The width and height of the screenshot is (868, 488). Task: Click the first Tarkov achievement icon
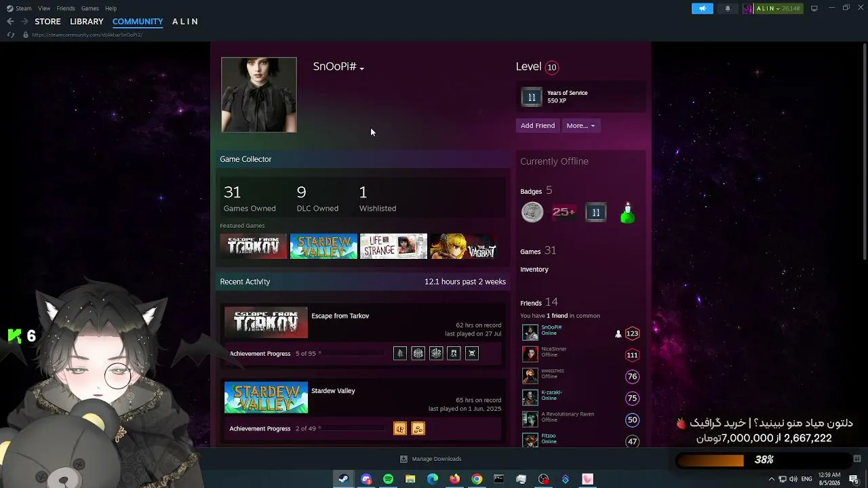pos(400,353)
